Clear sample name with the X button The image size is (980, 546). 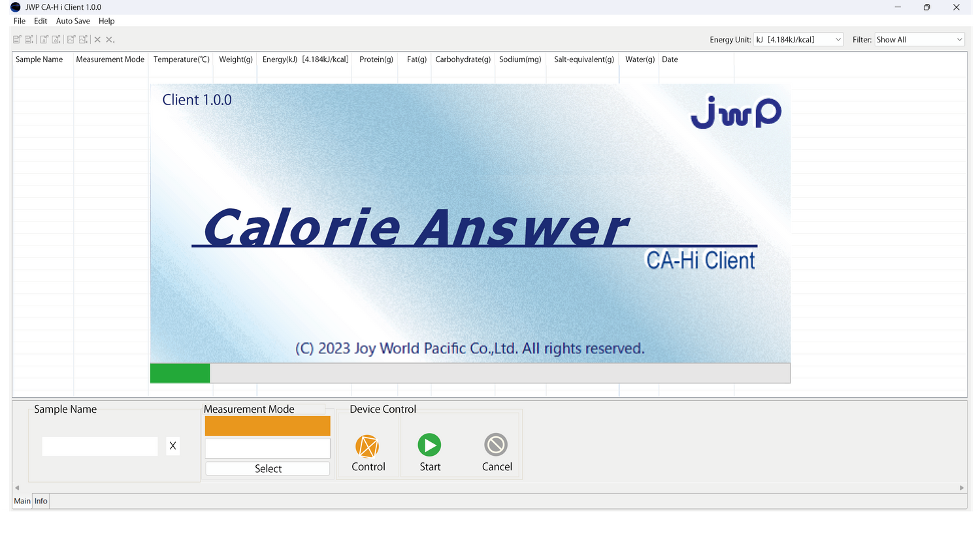click(x=172, y=445)
